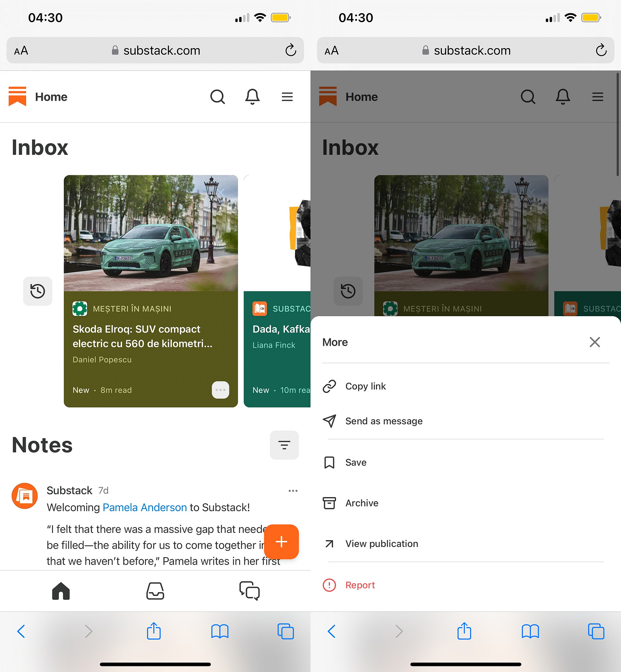Click Substack logo beside Home in left screen
The height and width of the screenshot is (672, 621).
tap(17, 96)
